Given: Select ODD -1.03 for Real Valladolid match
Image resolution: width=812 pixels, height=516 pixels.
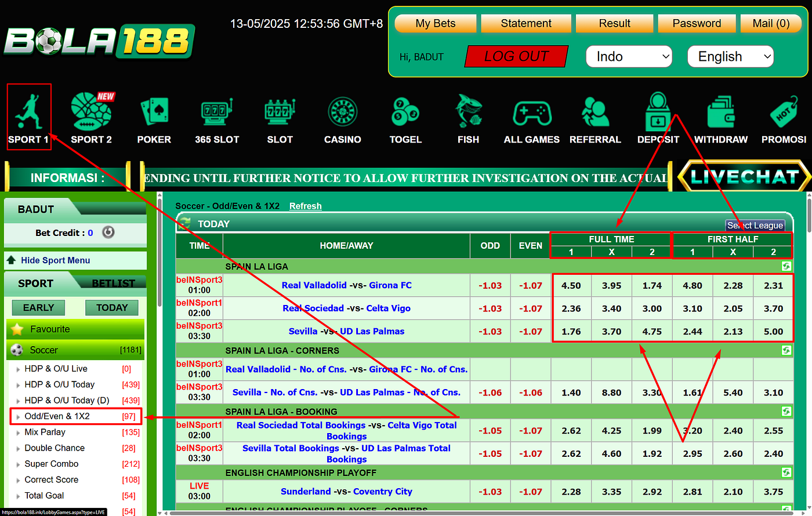Looking at the screenshot, I should pyautogui.click(x=490, y=285).
